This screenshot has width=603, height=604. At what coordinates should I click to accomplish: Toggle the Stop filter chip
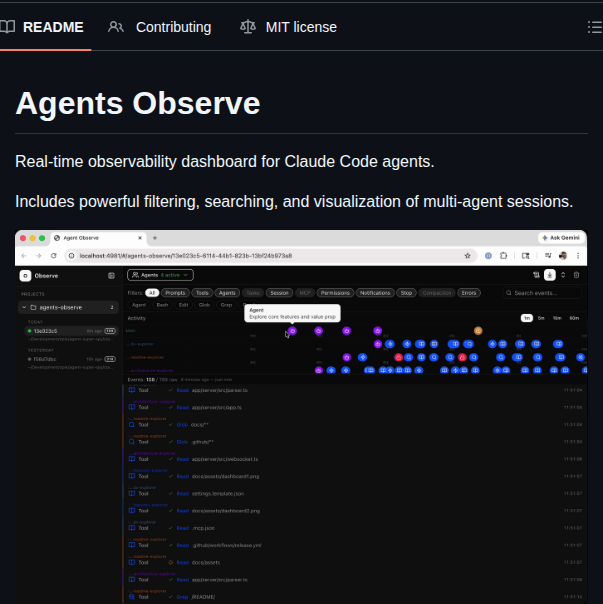click(406, 293)
